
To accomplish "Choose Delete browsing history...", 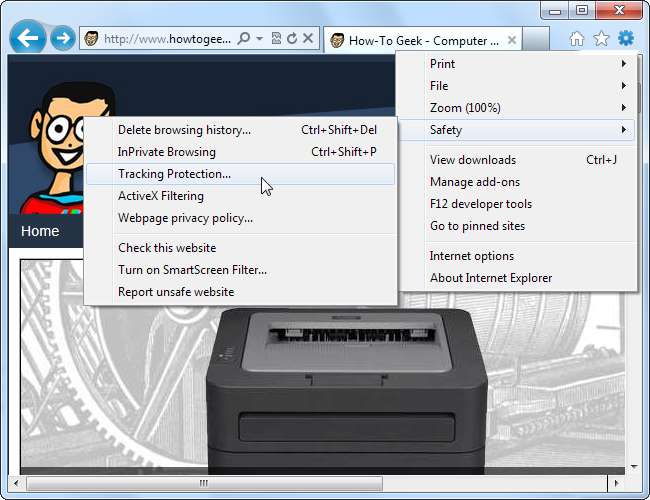I will tap(240, 130).
